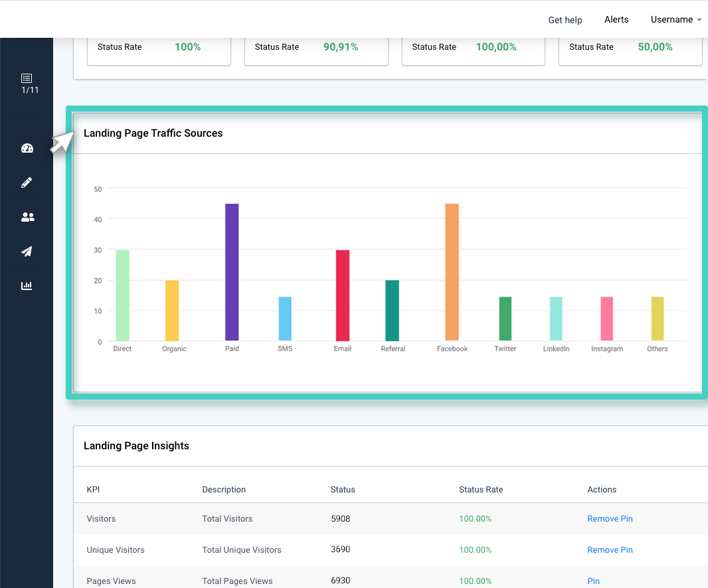Click the purple Paid bar

[232, 272]
